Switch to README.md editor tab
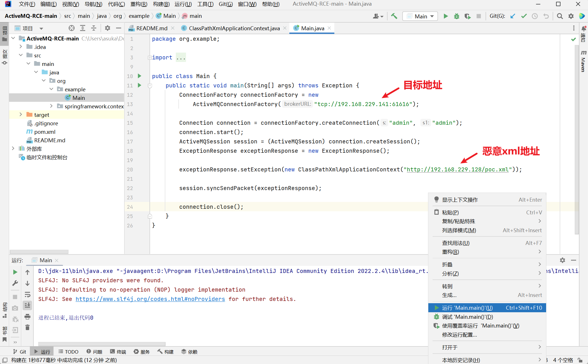This screenshot has height=364, width=588. coord(152,28)
